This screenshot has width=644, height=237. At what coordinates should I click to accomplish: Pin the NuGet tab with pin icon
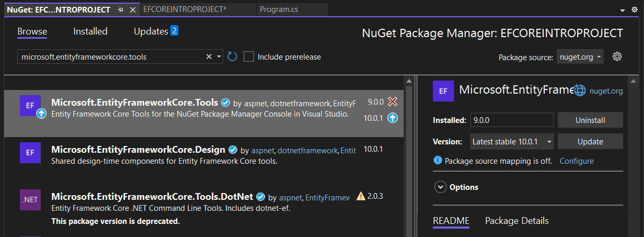tap(121, 9)
